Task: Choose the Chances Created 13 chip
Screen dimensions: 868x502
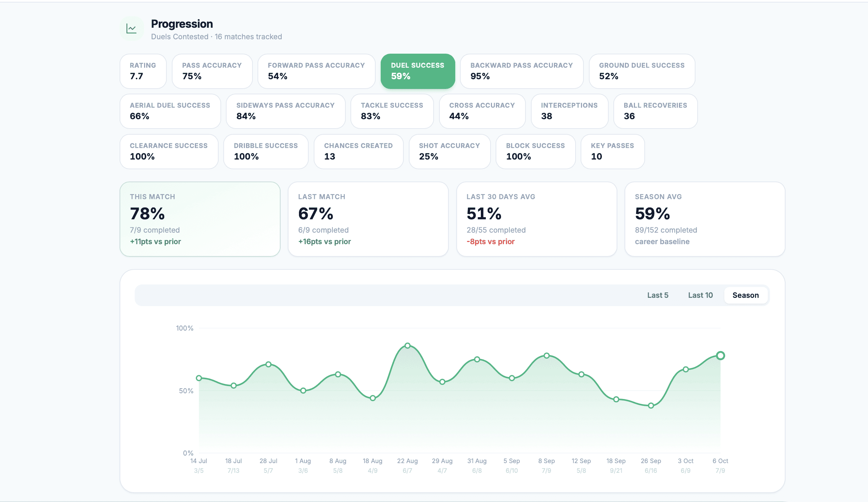Action: click(358, 152)
